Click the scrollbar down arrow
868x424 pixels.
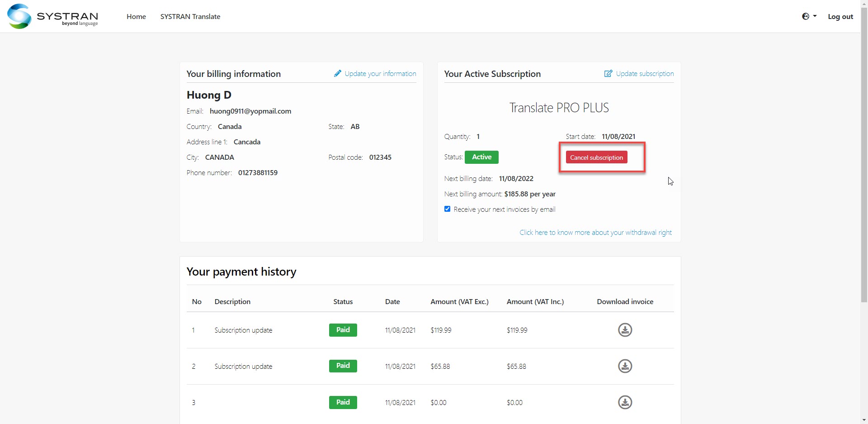point(864,420)
